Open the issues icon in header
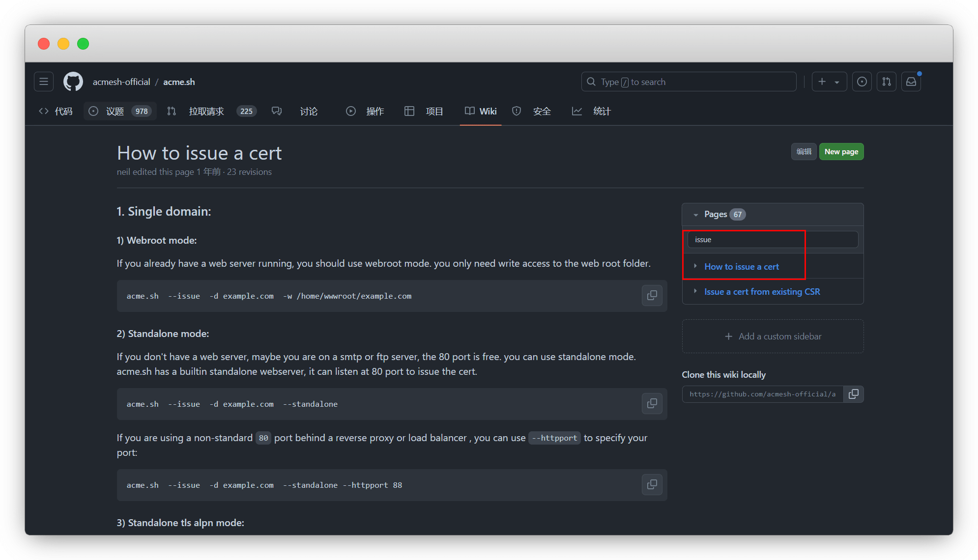This screenshot has width=978, height=560. coord(862,82)
